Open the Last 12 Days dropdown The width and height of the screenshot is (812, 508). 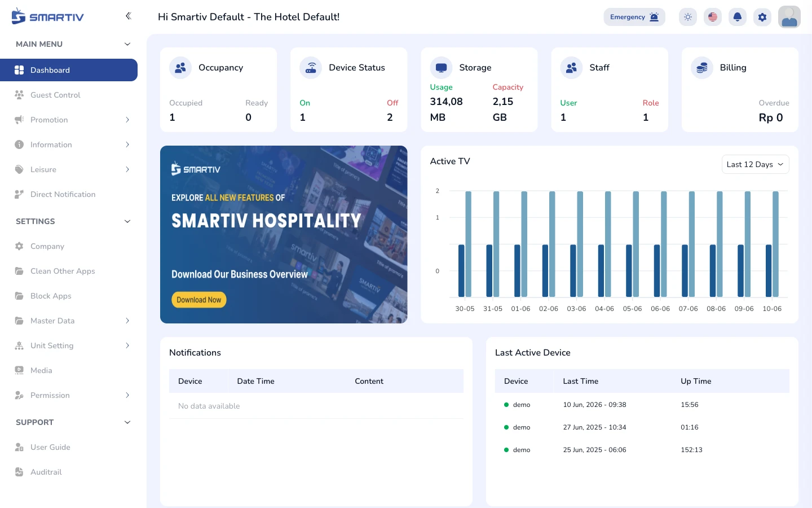[755, 164]
